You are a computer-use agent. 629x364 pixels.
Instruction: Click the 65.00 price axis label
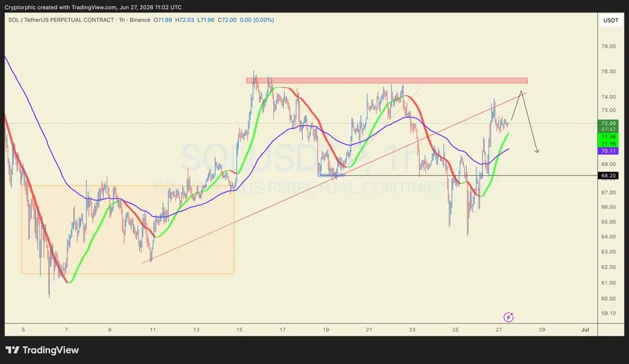[x=608, y=222]
